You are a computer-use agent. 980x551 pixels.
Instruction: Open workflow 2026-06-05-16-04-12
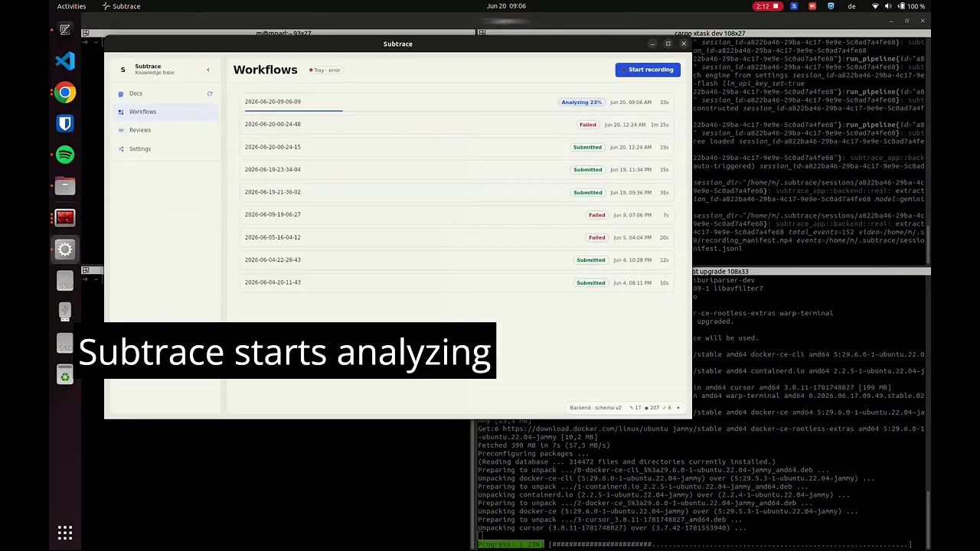[x=456, y=237]
